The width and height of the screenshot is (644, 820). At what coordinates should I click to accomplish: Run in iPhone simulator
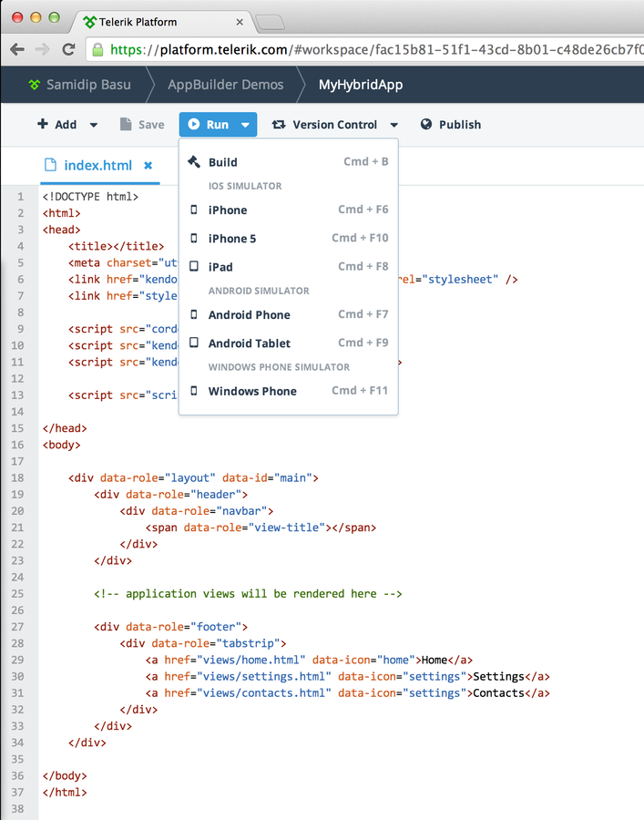(288, 210)
